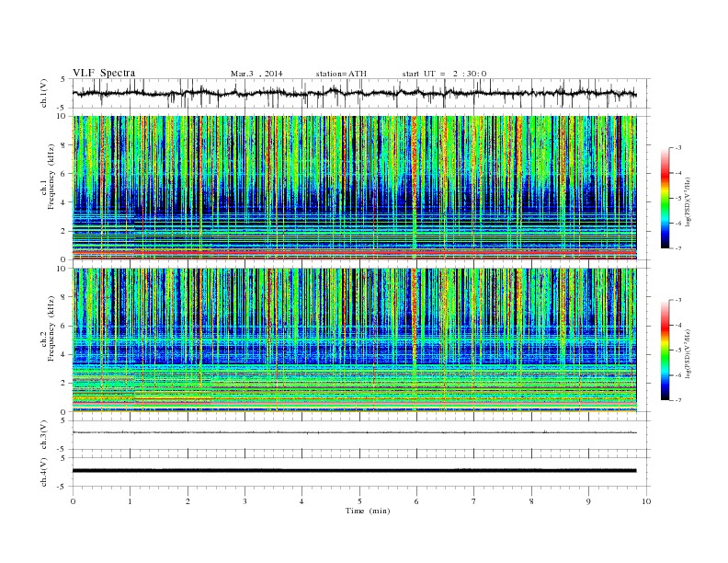Click the "VLF Spectra" plot title
The image size is (728, 563).
click(104, 73)
